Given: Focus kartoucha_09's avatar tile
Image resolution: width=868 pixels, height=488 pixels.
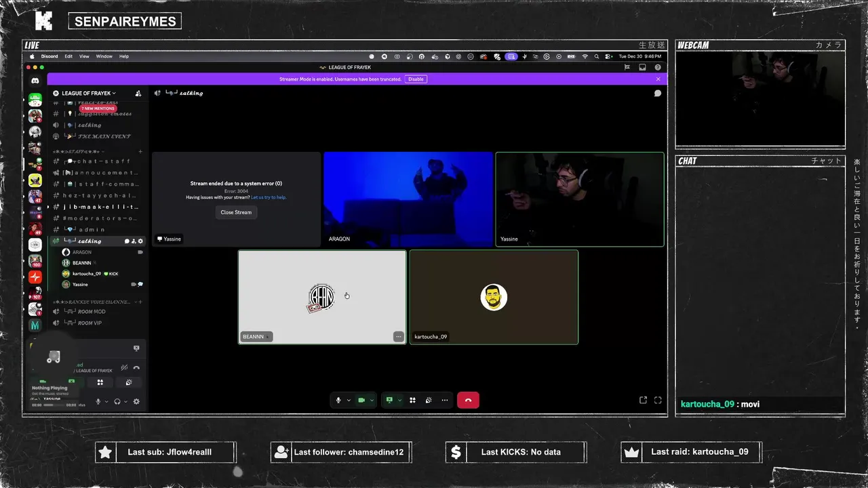Looking at the screenshot, I should (x=494, y=297).
